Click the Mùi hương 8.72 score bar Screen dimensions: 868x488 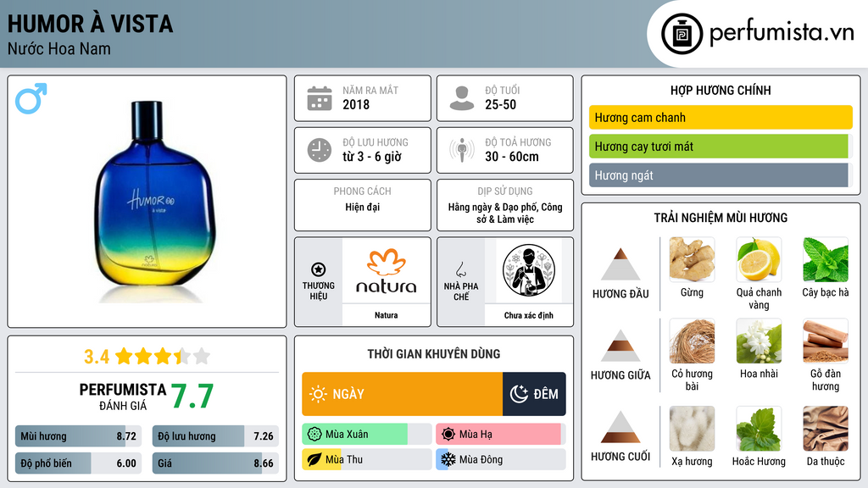coord(79,436)
